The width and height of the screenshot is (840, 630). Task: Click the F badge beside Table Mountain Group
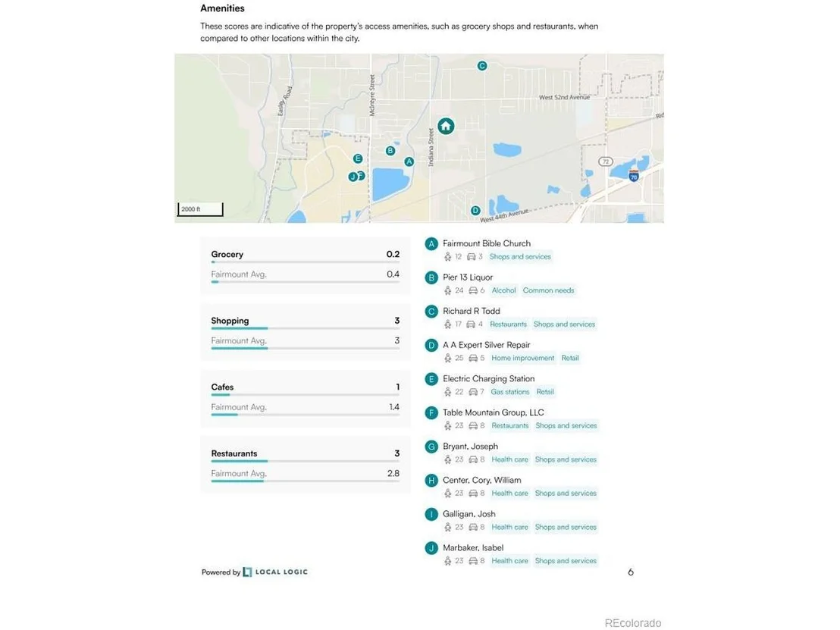[431, 412]
